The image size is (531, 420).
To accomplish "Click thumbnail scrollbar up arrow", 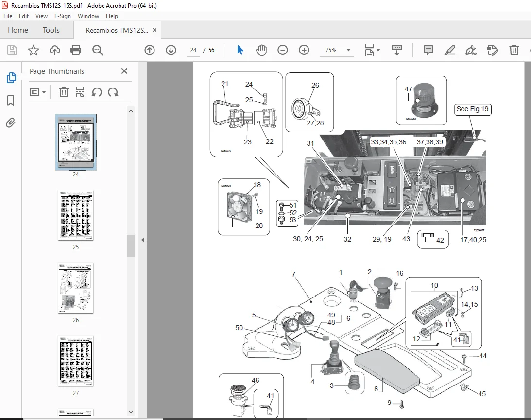I will [x=131, y=111].
